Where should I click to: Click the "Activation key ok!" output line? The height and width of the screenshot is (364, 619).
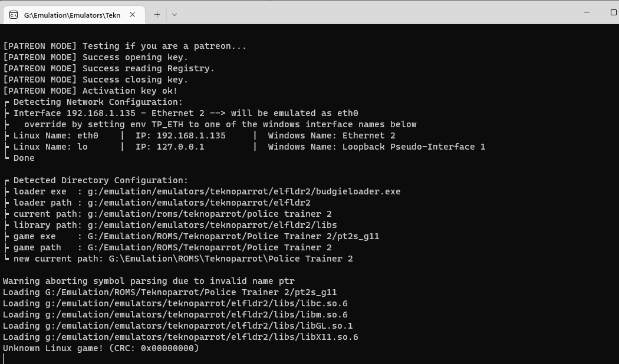[x=130, y=91]
